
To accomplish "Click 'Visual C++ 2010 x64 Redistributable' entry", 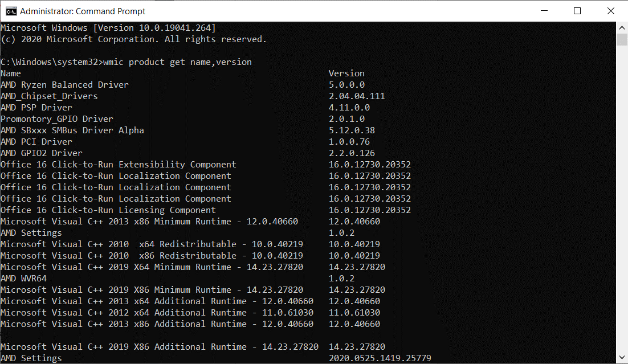I will click(152, 244).
